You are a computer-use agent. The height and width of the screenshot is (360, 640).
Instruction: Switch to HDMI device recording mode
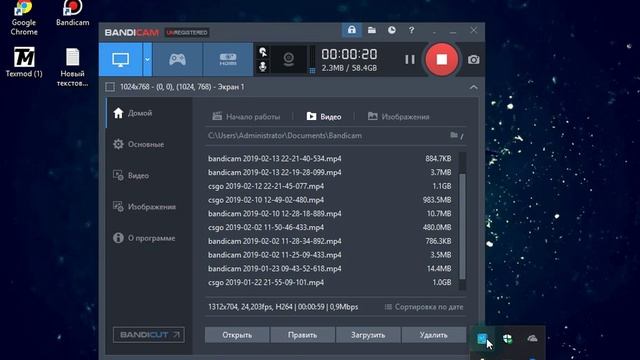(228, 60)
